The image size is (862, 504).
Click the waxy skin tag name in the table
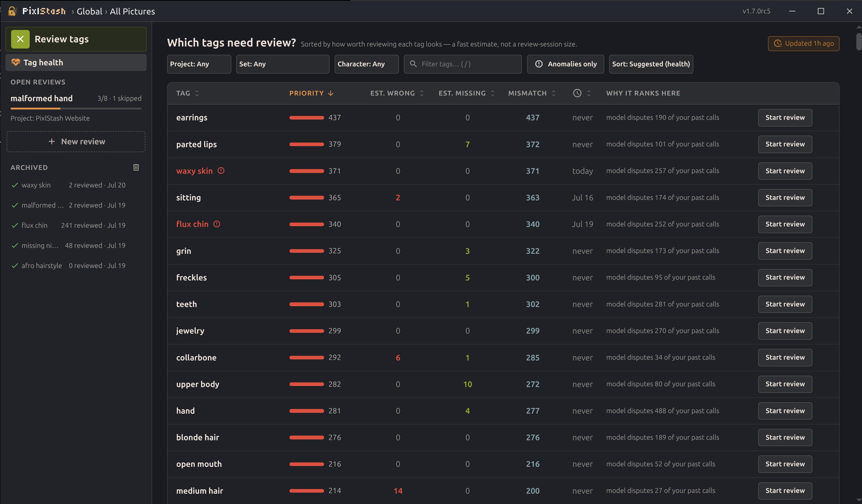click(194, 171)
